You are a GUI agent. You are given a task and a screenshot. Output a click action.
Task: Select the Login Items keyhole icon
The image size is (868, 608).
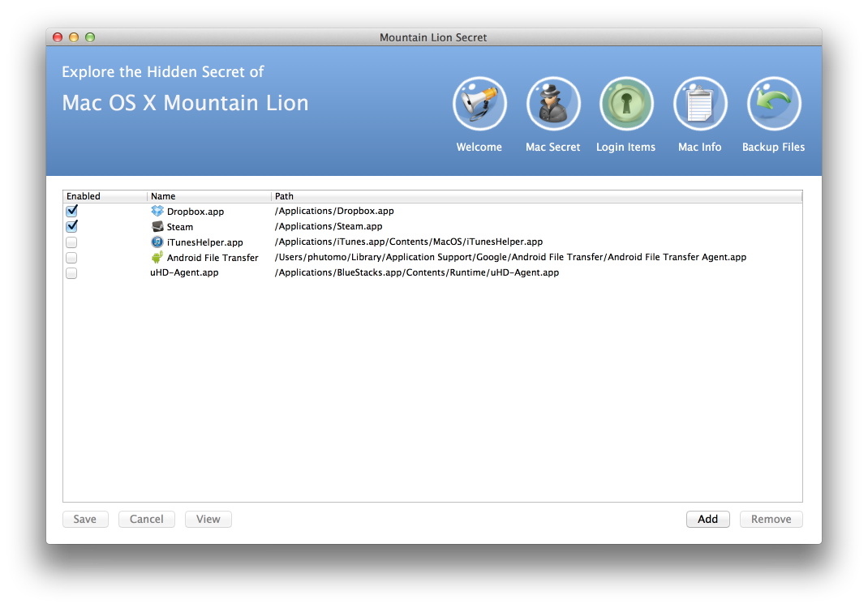626,104
